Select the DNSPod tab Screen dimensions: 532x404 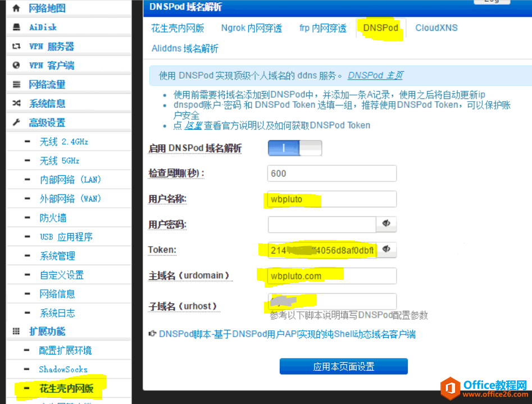381,28
